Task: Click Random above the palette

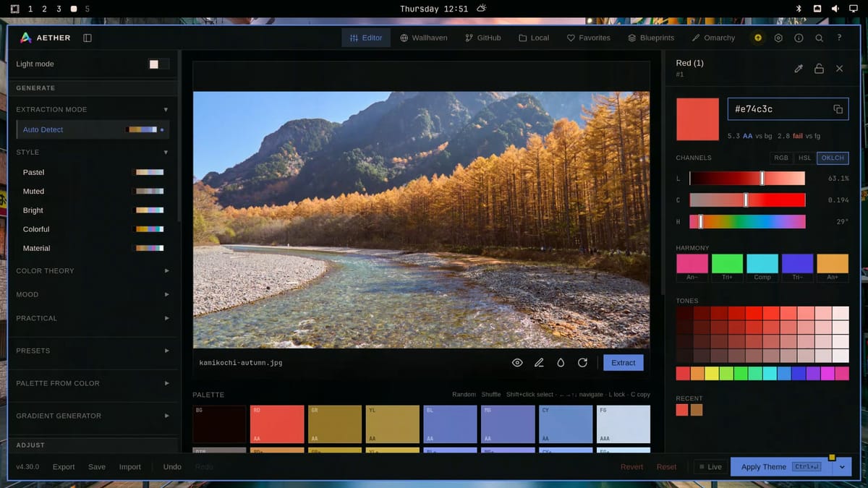Action: (464, 395)
